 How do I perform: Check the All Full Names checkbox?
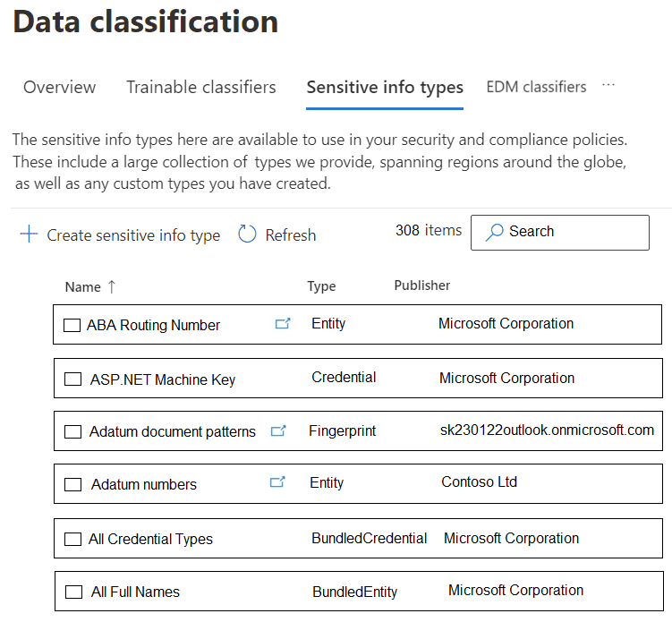click(x=73, y=592)
